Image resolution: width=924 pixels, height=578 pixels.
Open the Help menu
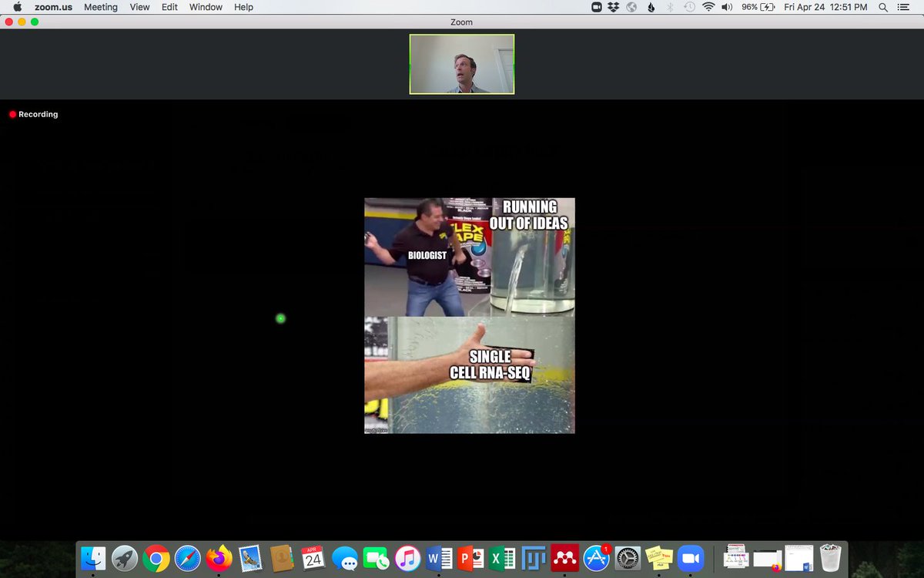pyautogui.click(x=243, y=7)
